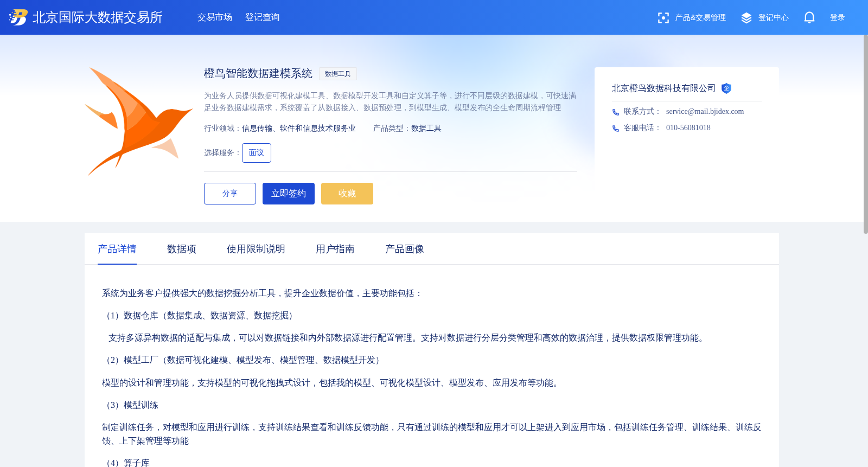868x467 pixels.
Task: Click the orange bird product image
Action: pyautogui.click(x=139, y=121)
